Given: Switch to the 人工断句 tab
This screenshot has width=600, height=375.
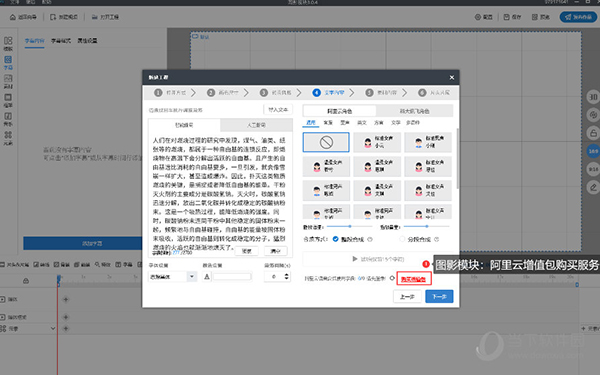Looking at the screenshot, I should pyautogui.click(x=256, y=125).
